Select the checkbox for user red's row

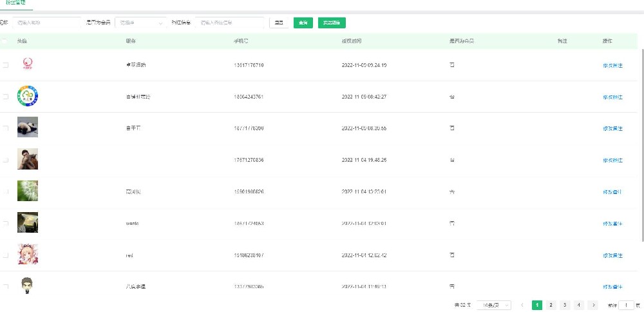tap(6, 255)
